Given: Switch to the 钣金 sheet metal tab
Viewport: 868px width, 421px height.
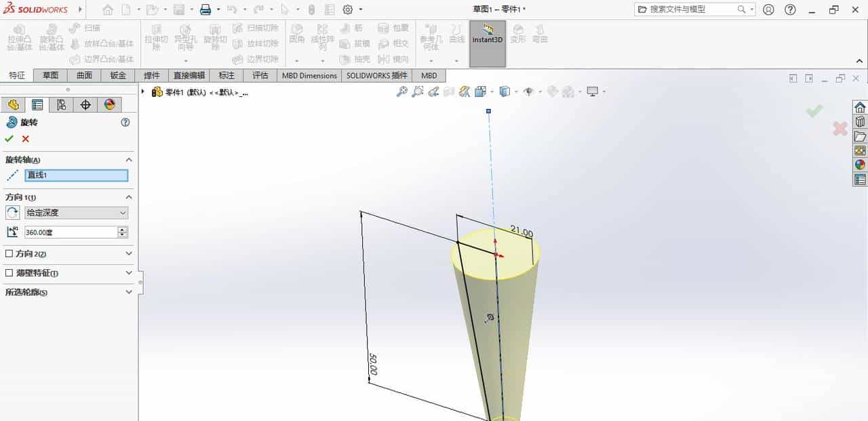Looking at the screenshot, I should pos(117,75).
